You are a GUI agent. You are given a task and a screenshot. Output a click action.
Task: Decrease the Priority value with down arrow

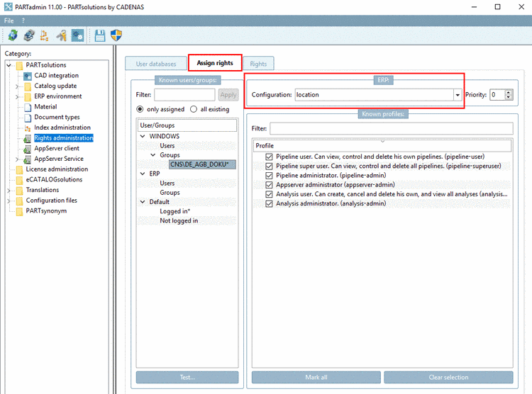point(509,98)
